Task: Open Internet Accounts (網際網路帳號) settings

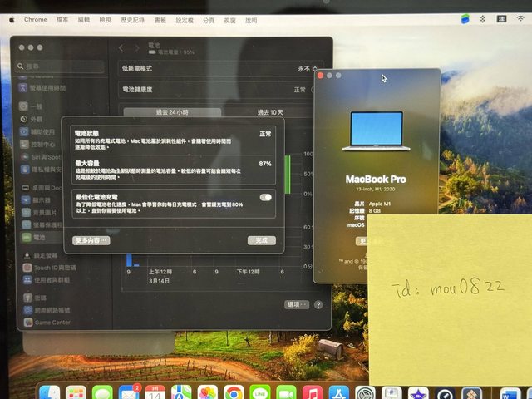Action: 47,310
